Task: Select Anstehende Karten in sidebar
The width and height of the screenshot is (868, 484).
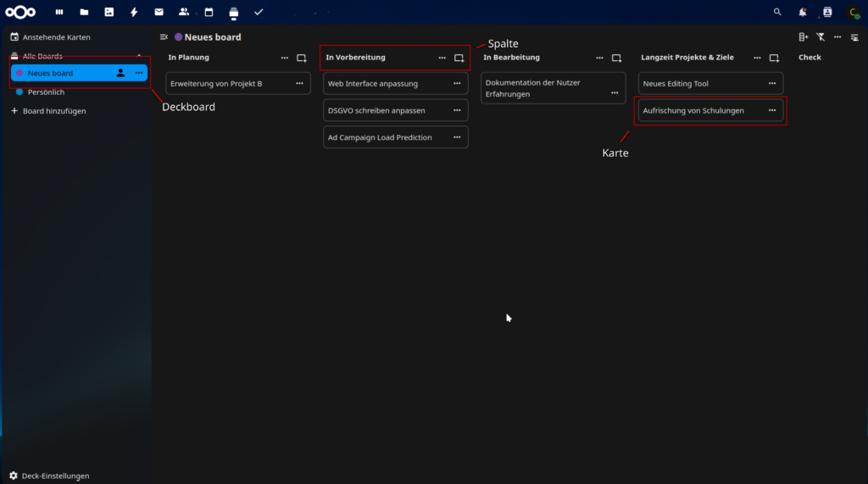Action: pos(56,37)
